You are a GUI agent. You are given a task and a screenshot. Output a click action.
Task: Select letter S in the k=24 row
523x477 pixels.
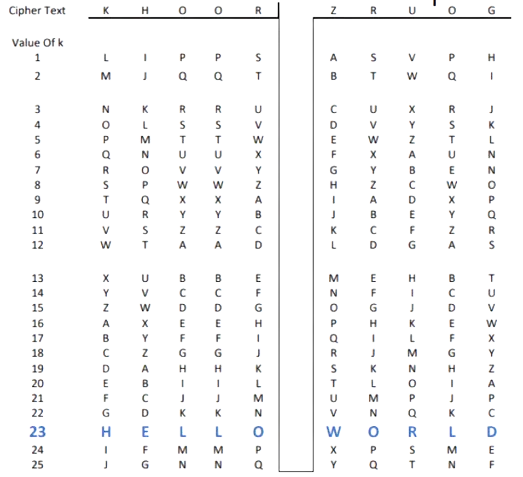tap(412, 450)
